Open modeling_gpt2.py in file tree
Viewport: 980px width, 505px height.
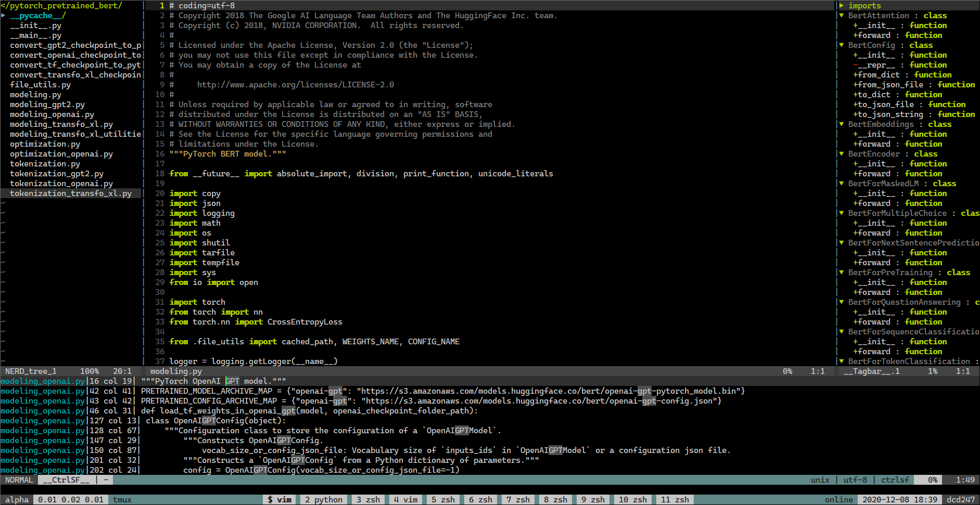tap(47, 105)
